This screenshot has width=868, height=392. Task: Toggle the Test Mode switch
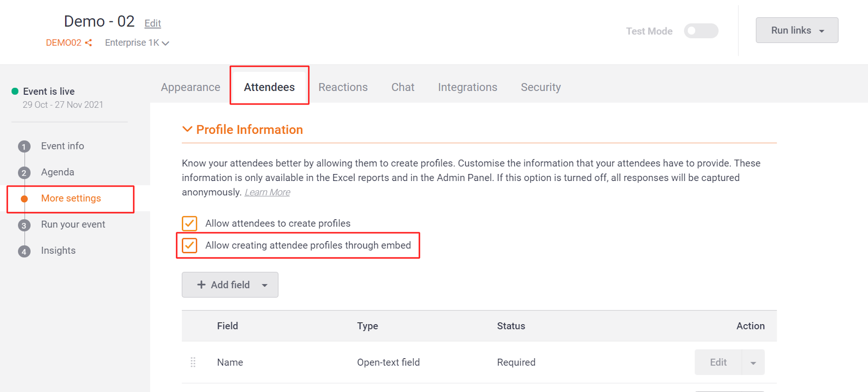click(x=701, y=31)
